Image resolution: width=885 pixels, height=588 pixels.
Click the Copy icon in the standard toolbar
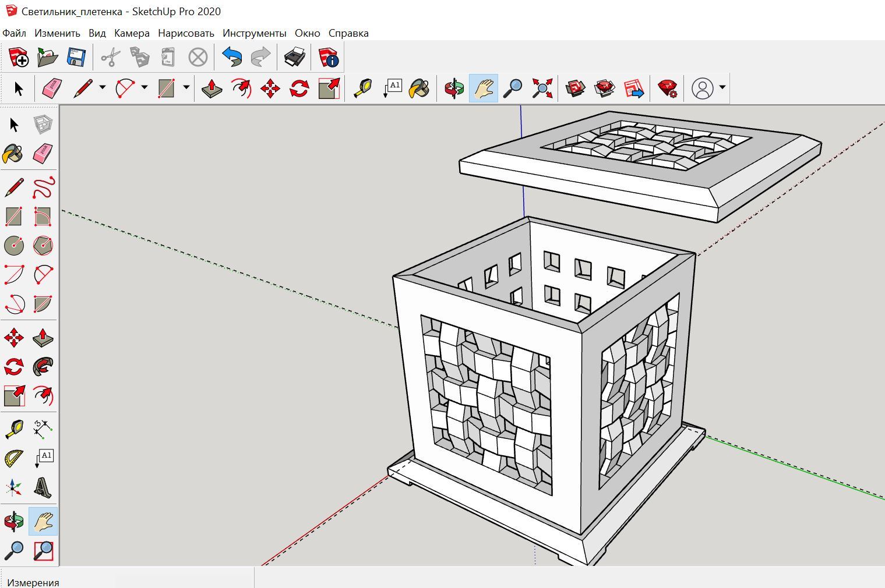pos(139,57)
